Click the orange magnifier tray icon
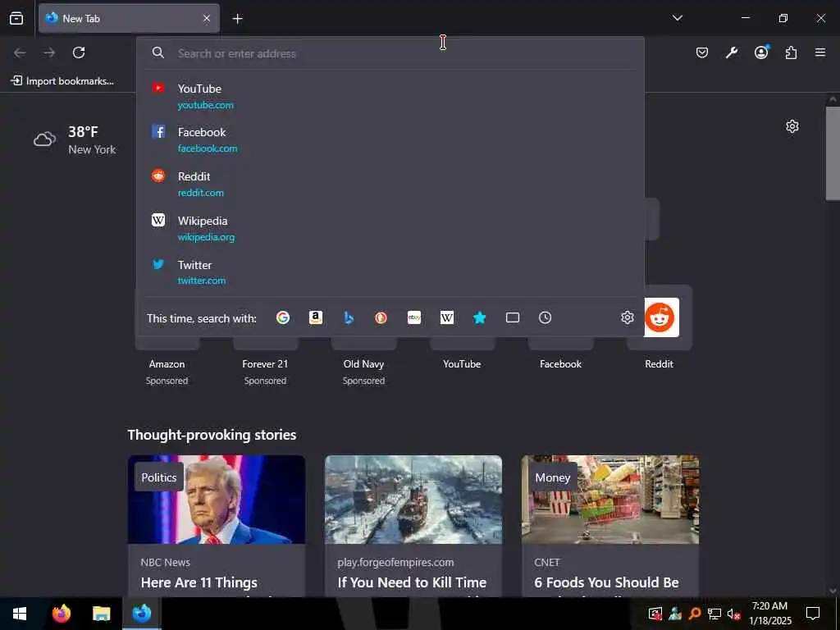The image size is (840, 630). pos(695,614)
